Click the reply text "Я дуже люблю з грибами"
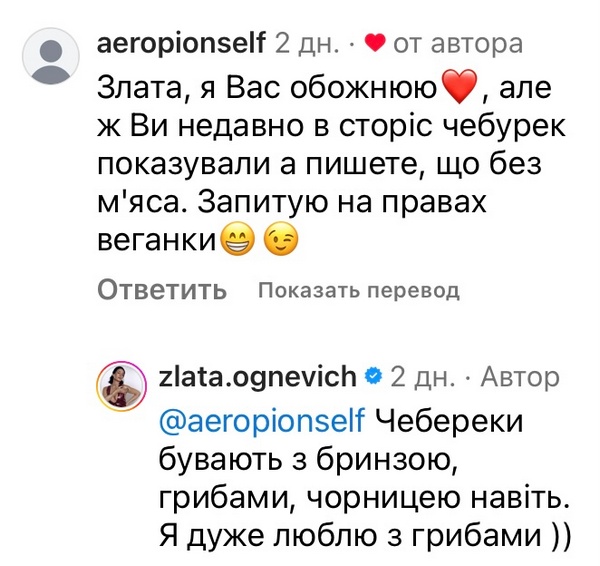 pyautogui.click(x=364, y=536)
